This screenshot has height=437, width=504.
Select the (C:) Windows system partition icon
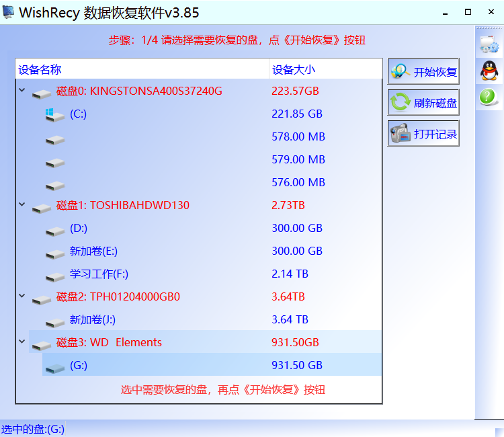coord(55,115)
